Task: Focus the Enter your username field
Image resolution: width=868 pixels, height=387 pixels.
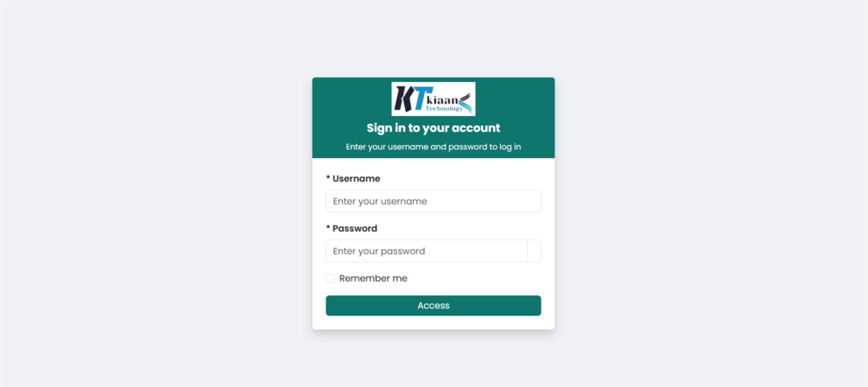Action: click(x=434, y=201)
